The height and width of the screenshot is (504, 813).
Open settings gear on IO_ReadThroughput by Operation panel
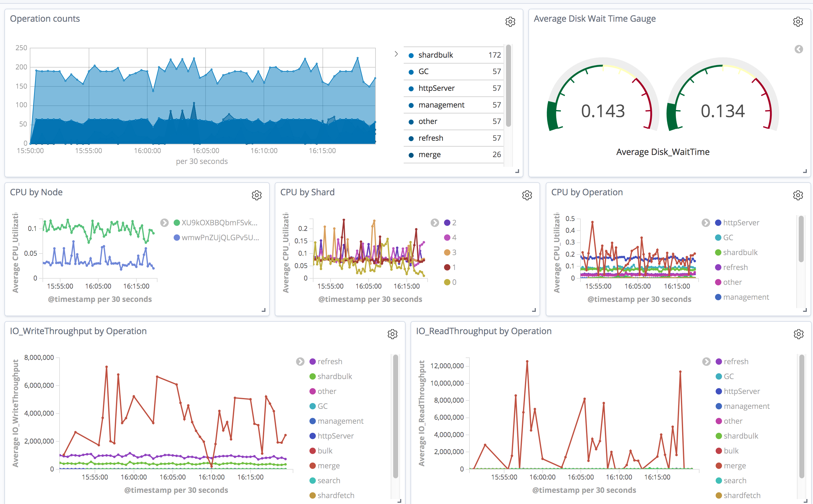point(799,334)
